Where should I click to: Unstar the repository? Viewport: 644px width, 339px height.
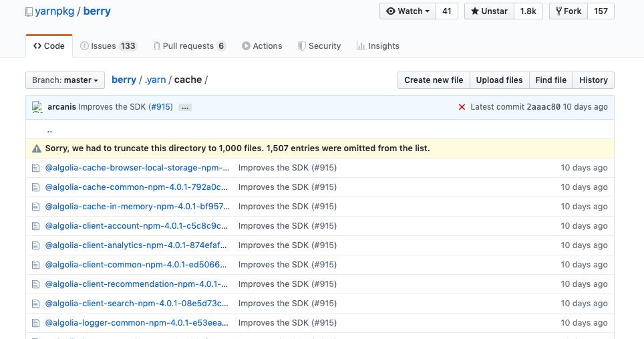point(489,11)
